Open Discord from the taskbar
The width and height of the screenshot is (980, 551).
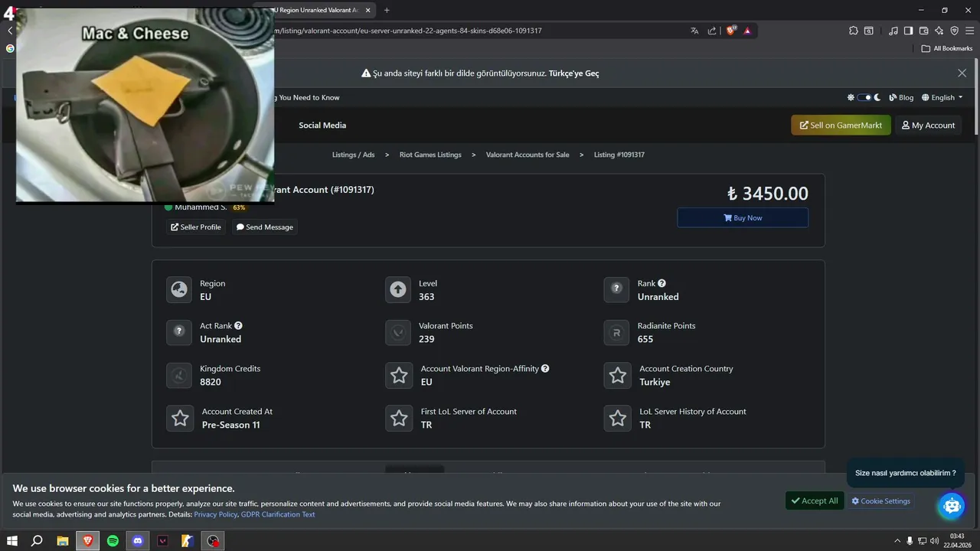[x=138, y=540]
